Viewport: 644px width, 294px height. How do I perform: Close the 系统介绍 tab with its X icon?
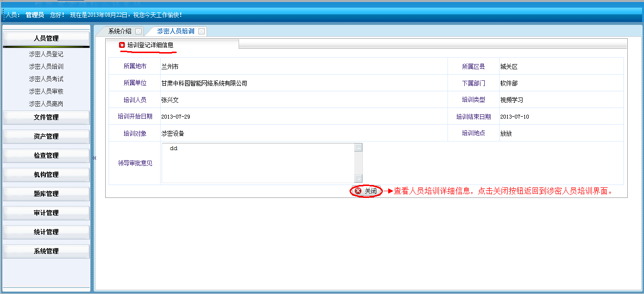pos(138,32)
